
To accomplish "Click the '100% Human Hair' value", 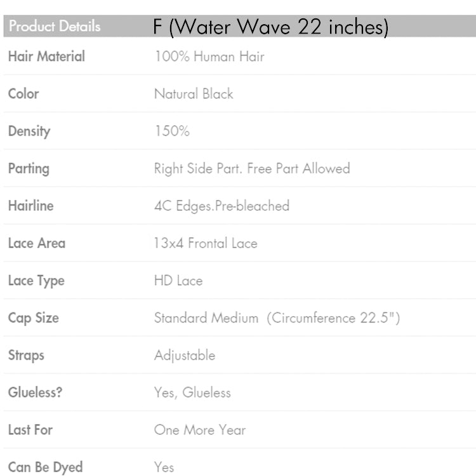I will (209, 56).
